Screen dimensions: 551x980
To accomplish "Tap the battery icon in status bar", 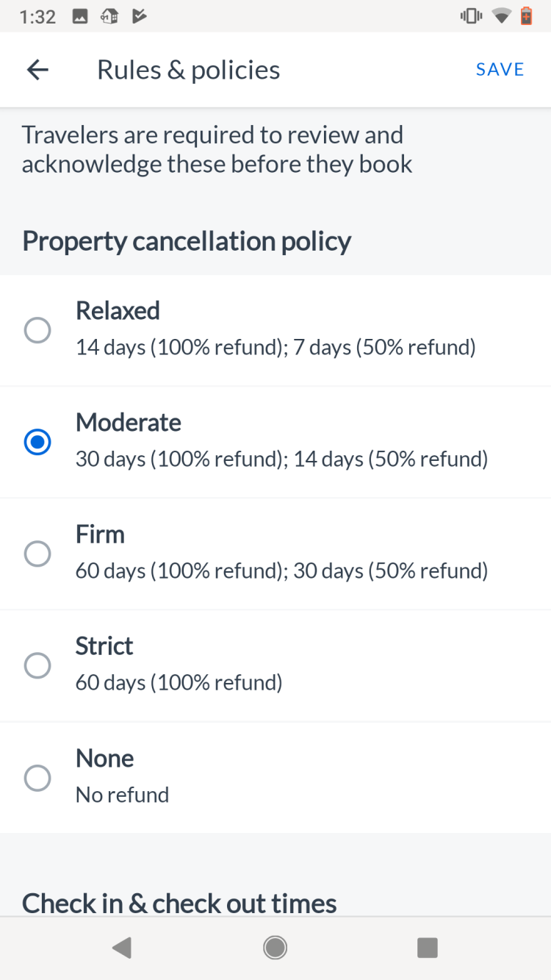I will tap(526, 16).
